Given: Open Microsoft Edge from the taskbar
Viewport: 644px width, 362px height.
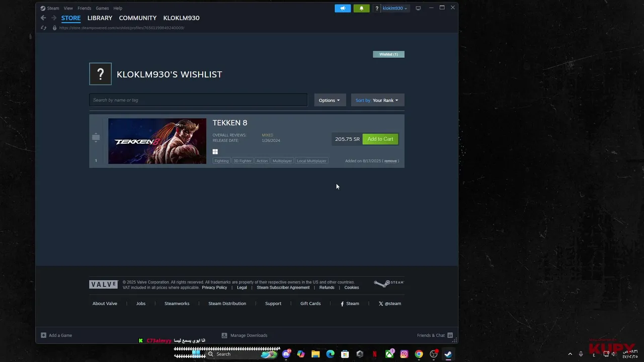Looking at the screenshot, I should 330,354.
